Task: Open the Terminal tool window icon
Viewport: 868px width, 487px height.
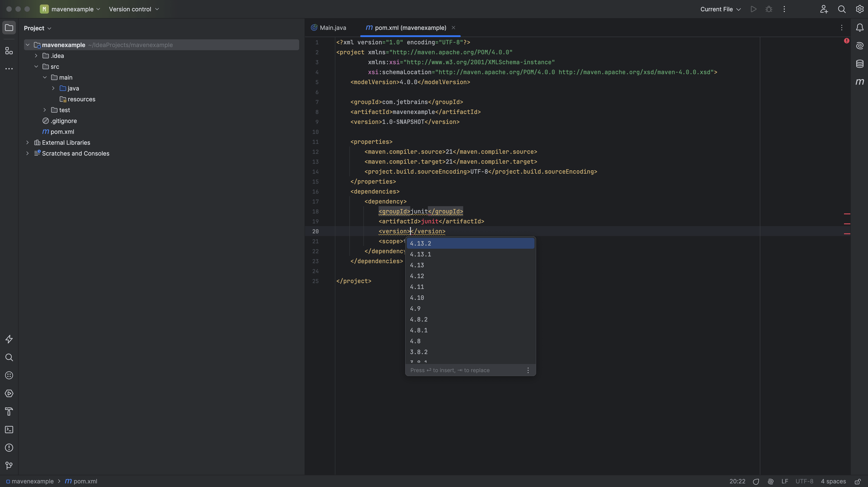Action: (9, 429)
